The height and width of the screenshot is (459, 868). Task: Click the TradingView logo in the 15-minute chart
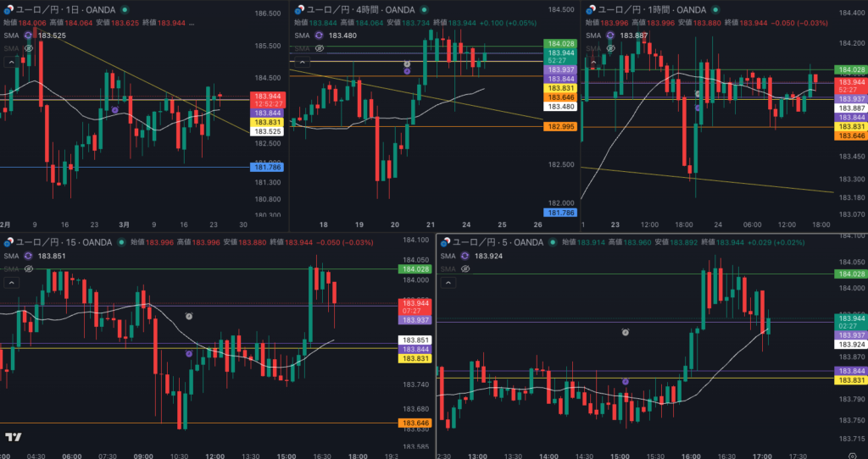tap(13, 437)
